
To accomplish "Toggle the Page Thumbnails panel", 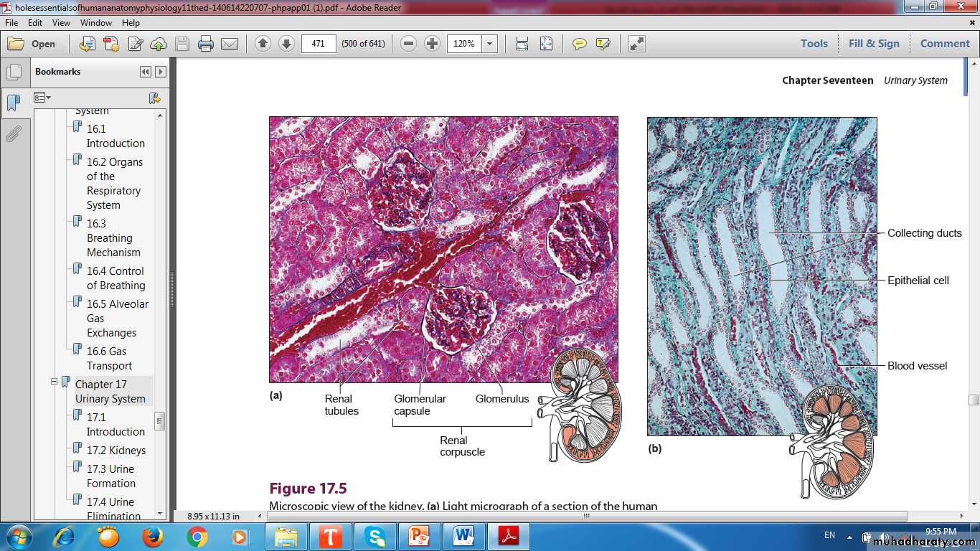I will pyautogui.click(x=13, y=72).
